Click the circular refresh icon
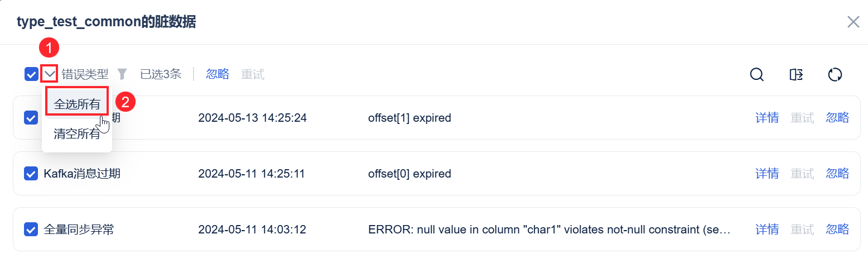Viewport: 868px width, 258px height. coord(835,74)
